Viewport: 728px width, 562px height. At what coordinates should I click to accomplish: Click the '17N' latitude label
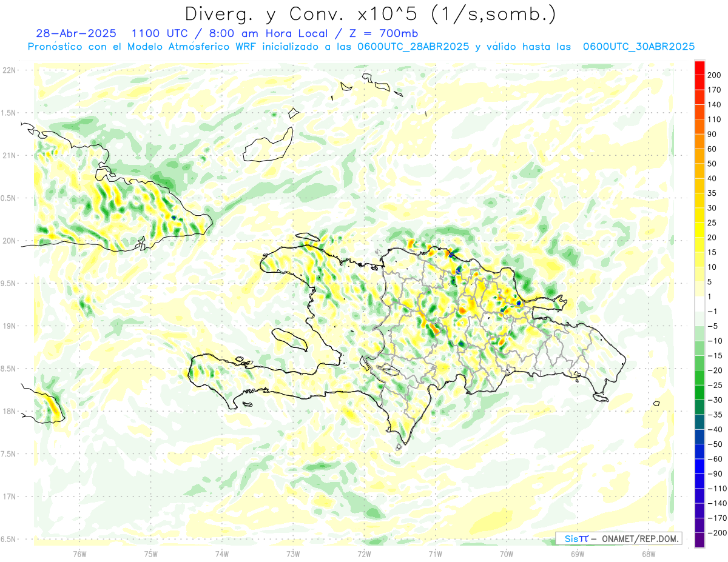click(x=9, y=497)
